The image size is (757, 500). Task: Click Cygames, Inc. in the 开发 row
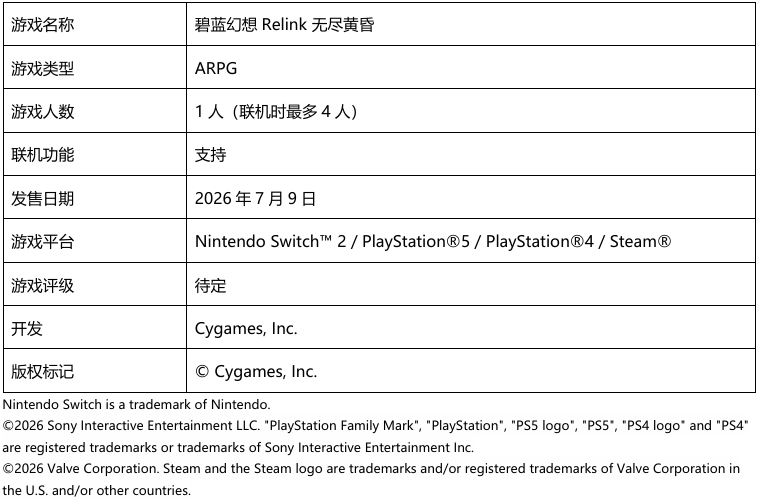(x=246, y=328)
